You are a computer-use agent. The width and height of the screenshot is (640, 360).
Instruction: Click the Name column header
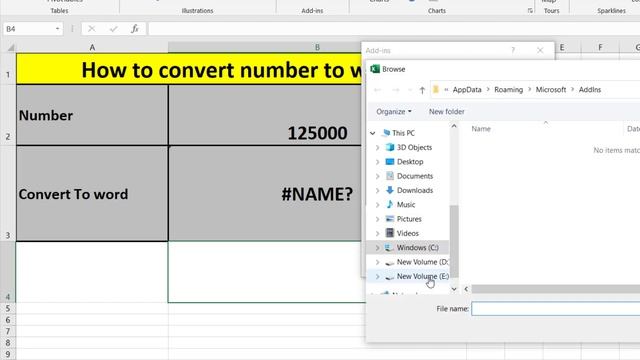481,129
